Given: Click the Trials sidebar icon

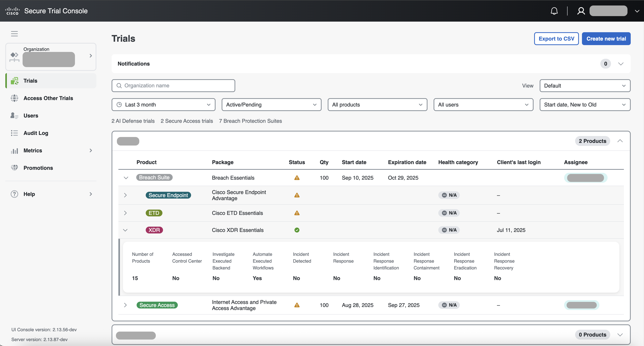Looking at the screenshot, I should tap(14, 81).
